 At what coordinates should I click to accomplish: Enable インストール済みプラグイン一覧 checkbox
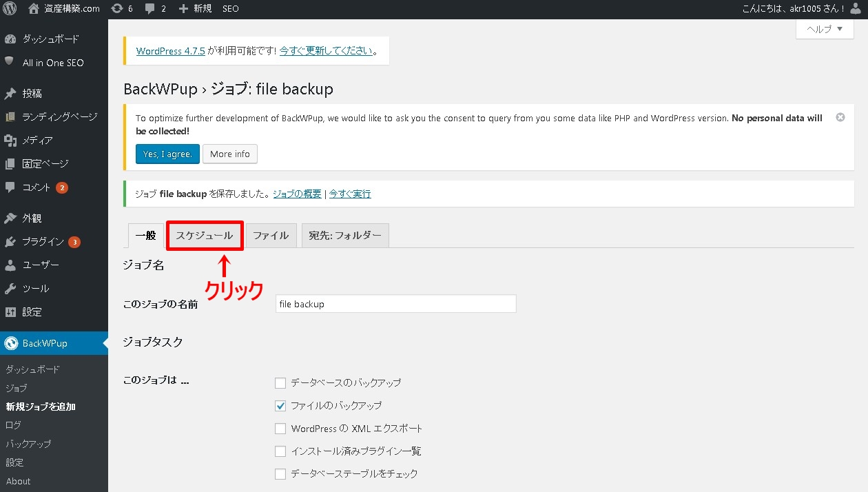(280, 451)
